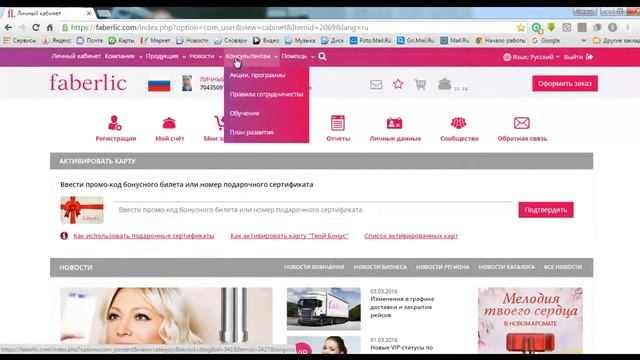
Task: Expand the Помощь menu
Action: [x=298, y=56]
